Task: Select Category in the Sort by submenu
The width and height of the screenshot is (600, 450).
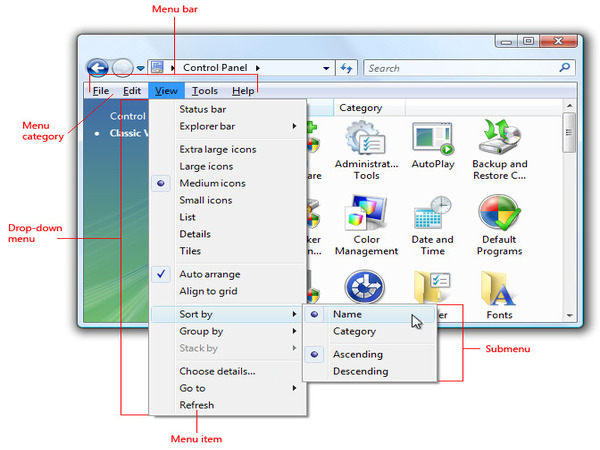Action: tap(354, 331)
